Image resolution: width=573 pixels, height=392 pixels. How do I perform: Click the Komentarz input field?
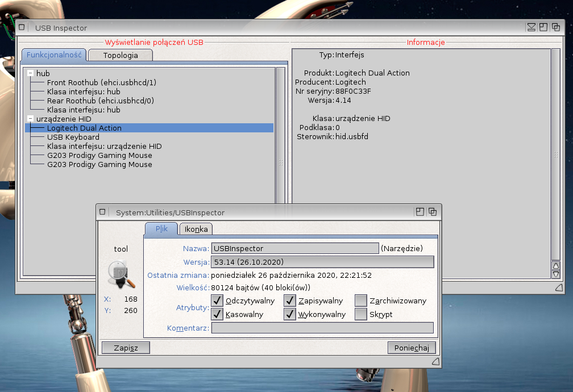(322, 328)
